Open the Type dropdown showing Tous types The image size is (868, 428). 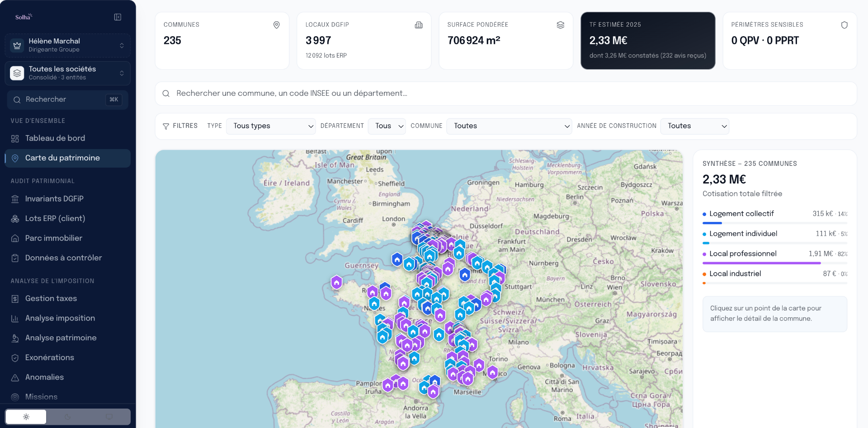pos(271,126)
